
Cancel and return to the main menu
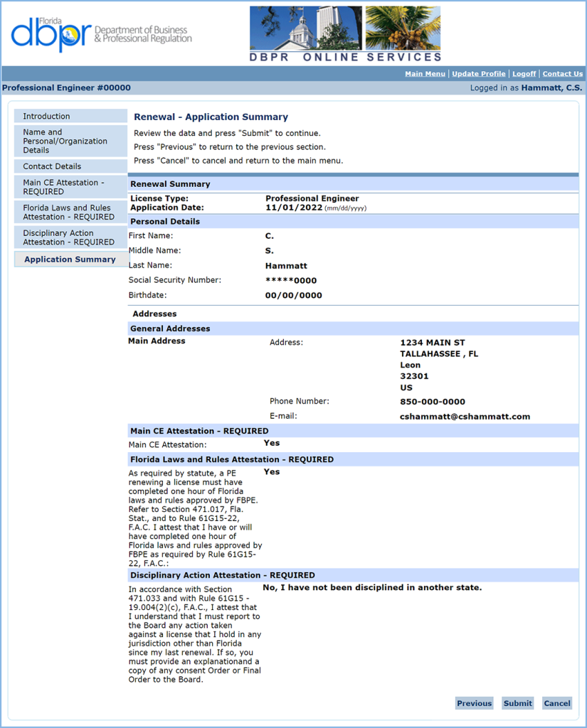tap(556, 703)
